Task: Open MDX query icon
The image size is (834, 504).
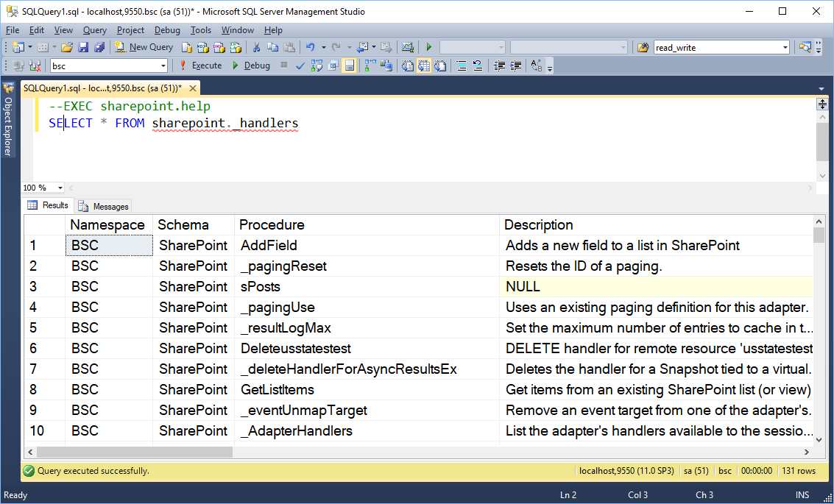Action: (202, 47)
